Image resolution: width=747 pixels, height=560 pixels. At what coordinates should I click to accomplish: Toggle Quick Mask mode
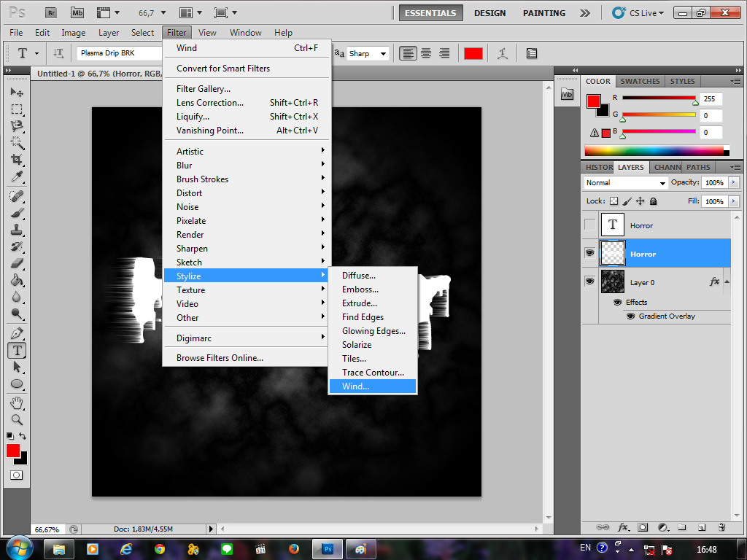[17, 475]
